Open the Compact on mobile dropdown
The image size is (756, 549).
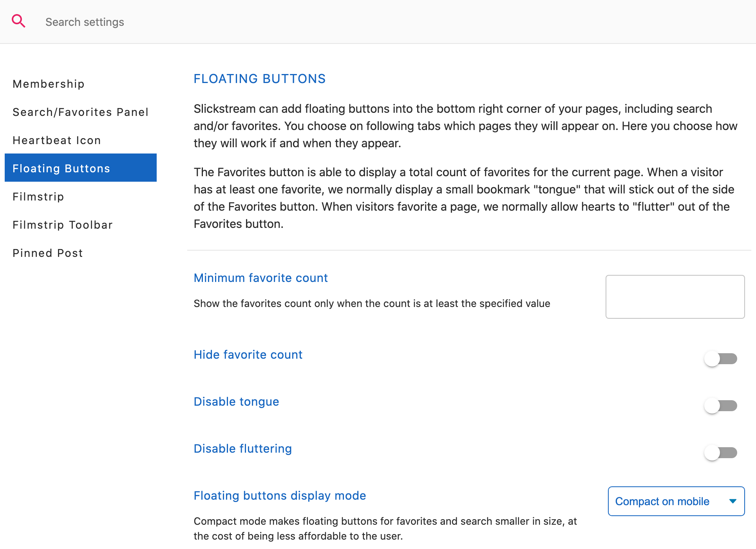(676, 501)
